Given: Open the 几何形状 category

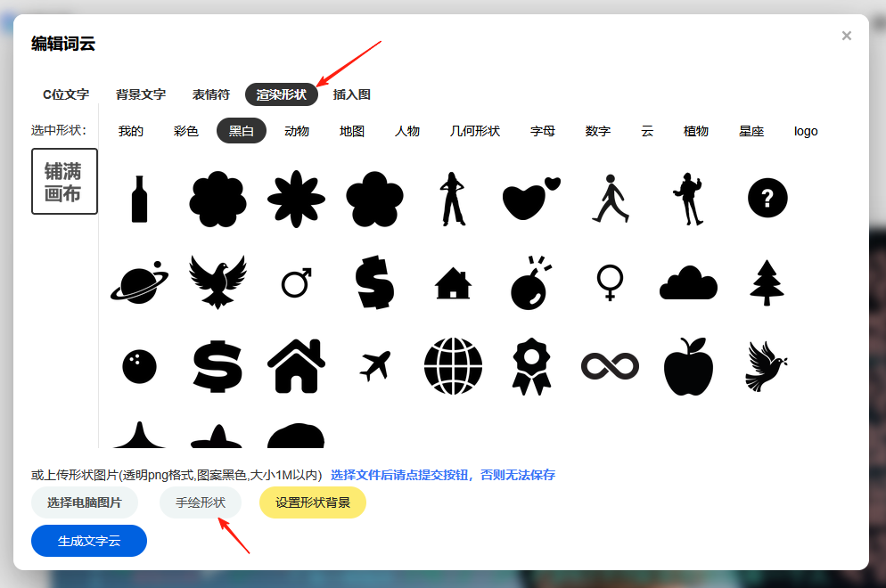Looking at the screenshot, I should (474, 131).
